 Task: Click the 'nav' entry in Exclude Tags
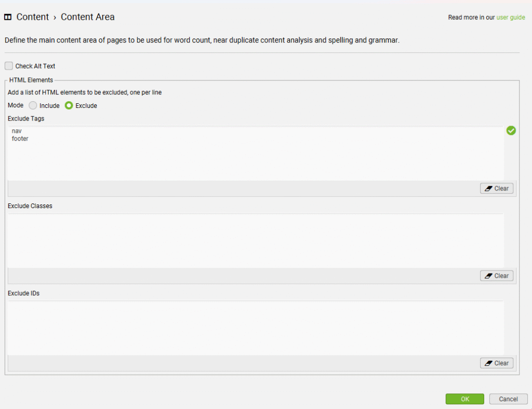tap(17, 131)
